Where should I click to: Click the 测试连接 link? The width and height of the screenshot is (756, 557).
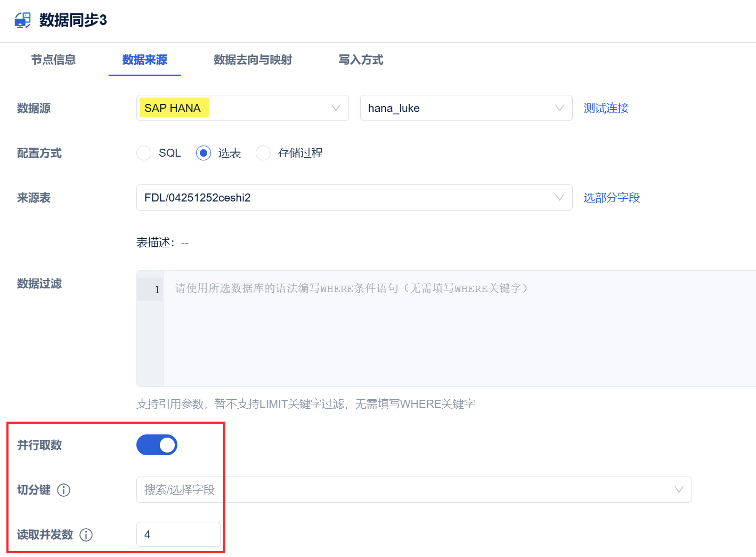tap(606, 108)
